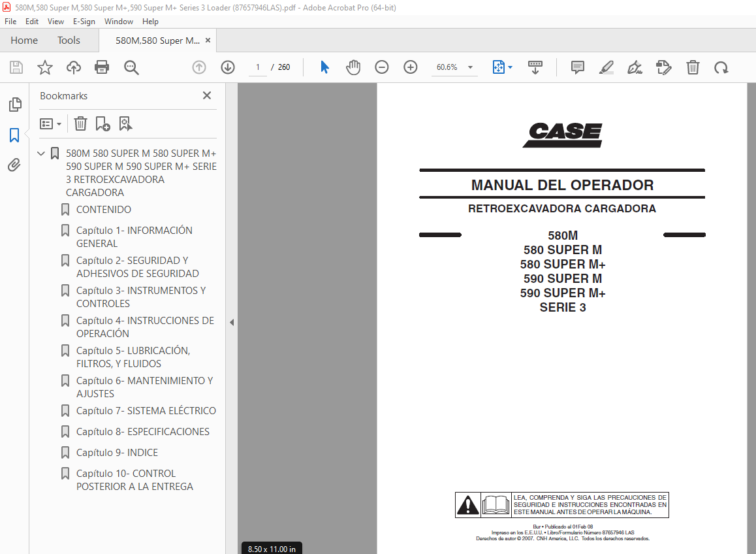Toggle the Bookmarks panel icon
This screenshot has width=756, height=554.
click(x=14, y=135)
